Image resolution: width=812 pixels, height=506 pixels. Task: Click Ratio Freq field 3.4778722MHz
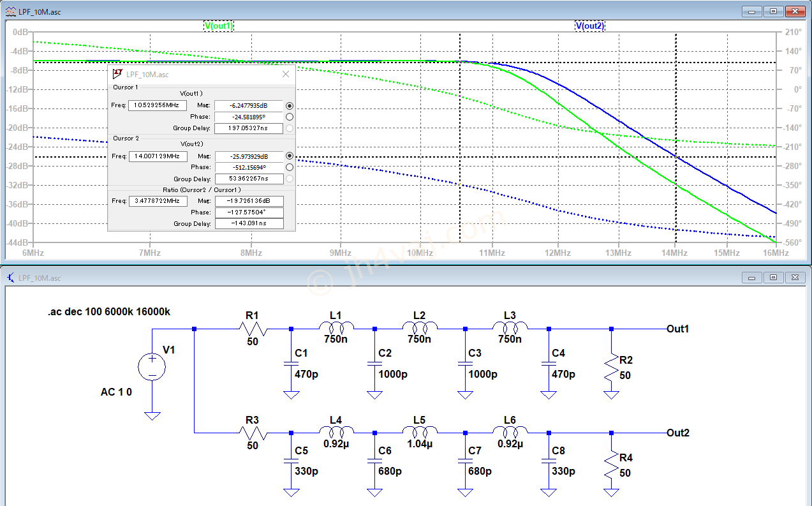coord(158,200)
